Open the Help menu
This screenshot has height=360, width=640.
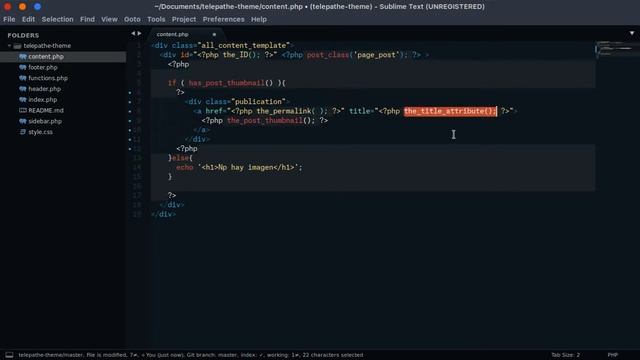pyautogui.click(x=259, y=19)
